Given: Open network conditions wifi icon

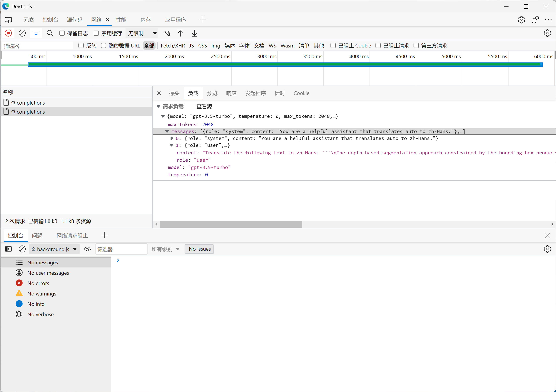Looking at the screenshot, I should pos(167,33).
